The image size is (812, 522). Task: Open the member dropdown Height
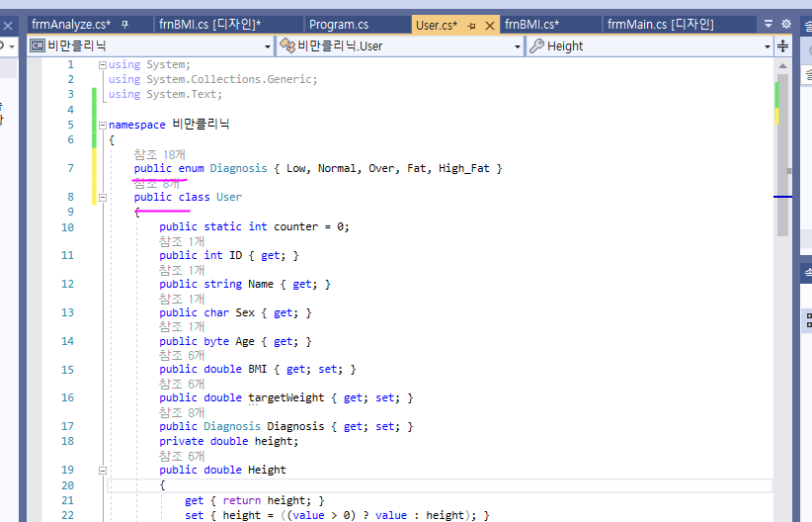(x=650, y=46)
